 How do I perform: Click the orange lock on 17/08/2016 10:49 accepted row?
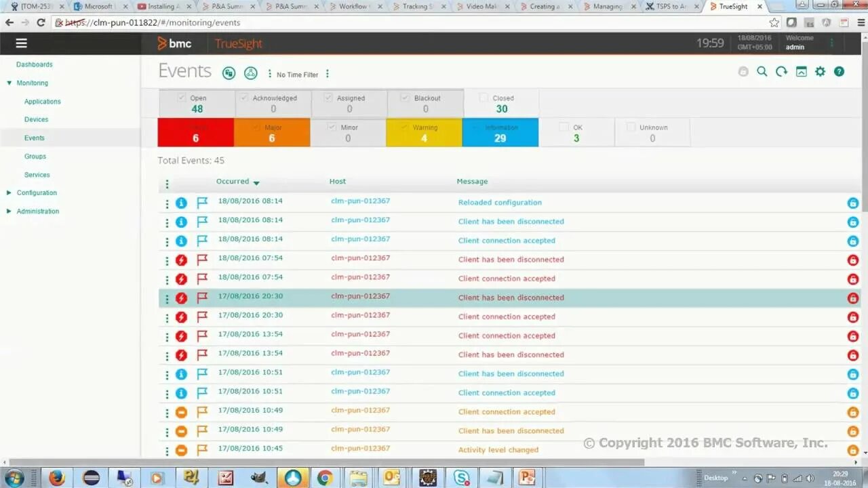(853, 412)
